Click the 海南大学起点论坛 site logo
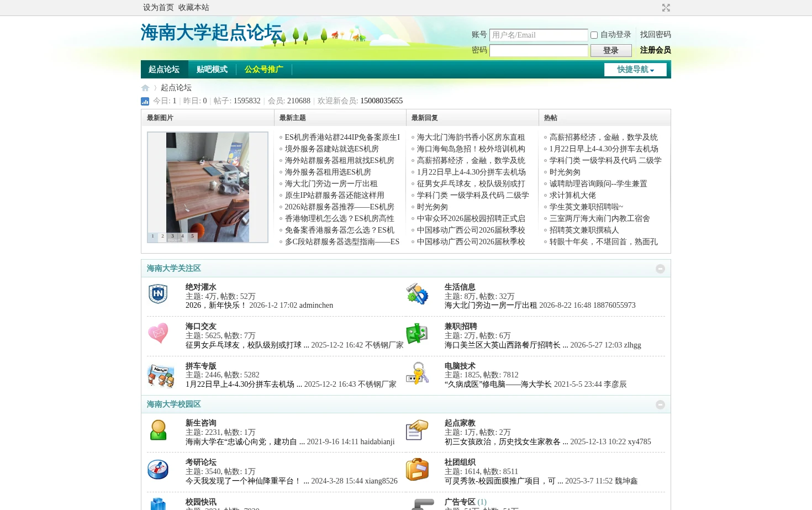This screenshot has height=510, width=812. [212, 32]
